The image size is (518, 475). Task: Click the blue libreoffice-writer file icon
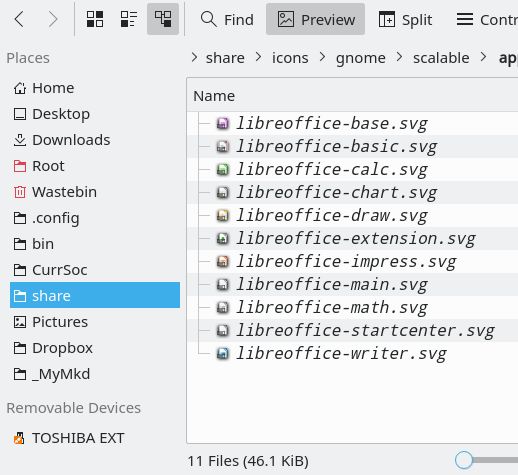[x=223, y=354]
